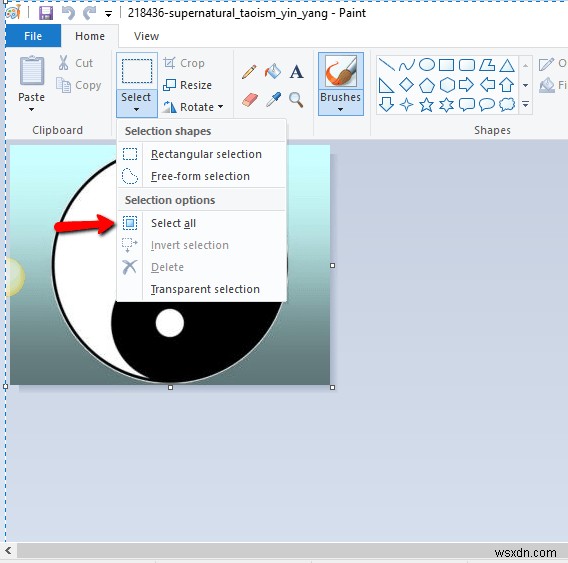
Task: Choose the Triangle shape
Action: pyautogui.click(x=507, y=66)
